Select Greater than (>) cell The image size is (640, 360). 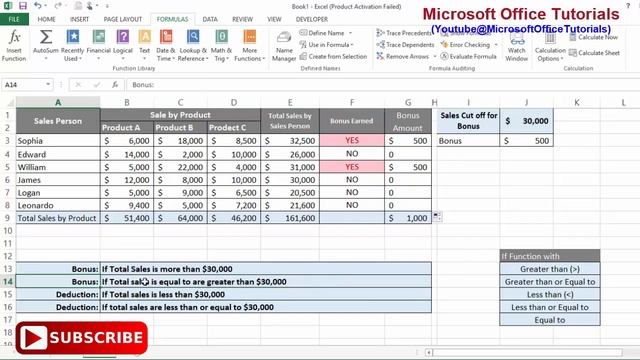point(550,269)
